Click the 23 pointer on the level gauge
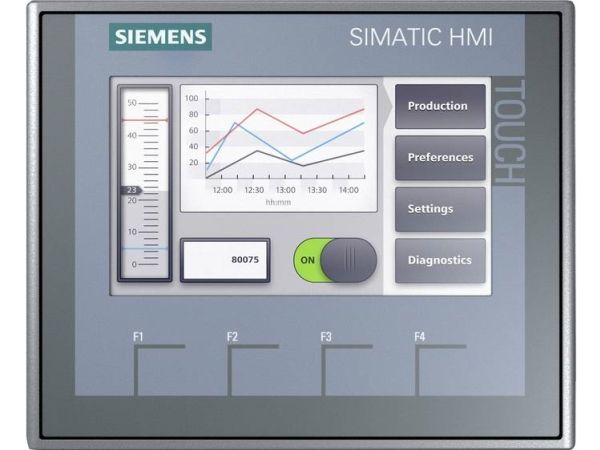Image resolution: width=600 pixels, height=450 pixels. tap(132, 189)
